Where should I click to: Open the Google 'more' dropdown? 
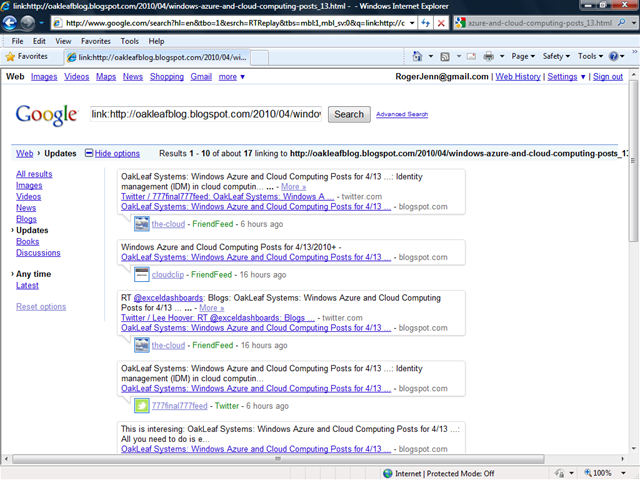point(231,77)
